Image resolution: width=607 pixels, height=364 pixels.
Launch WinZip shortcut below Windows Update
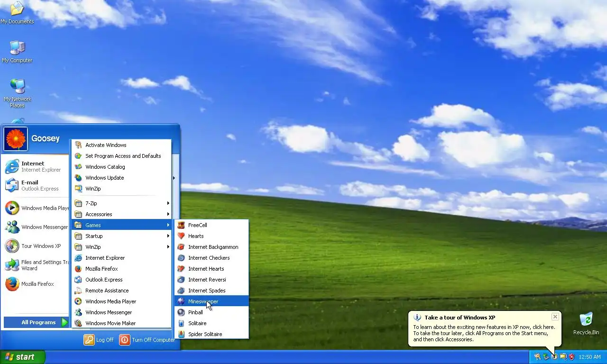pyautogui.click(x=121, y=189)
